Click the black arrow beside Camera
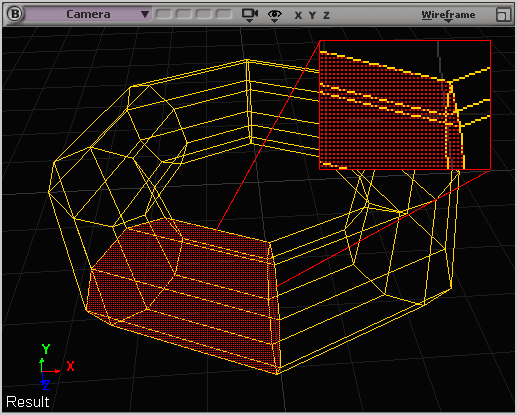The width and height of the screenshot is (517, 415). [145, 14]
